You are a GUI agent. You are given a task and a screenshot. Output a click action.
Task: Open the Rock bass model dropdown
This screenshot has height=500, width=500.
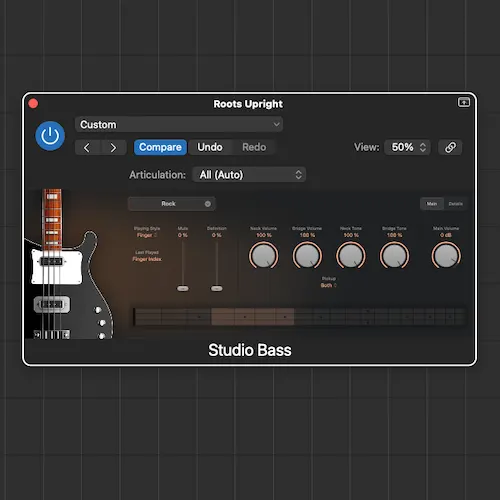[172, 204]
